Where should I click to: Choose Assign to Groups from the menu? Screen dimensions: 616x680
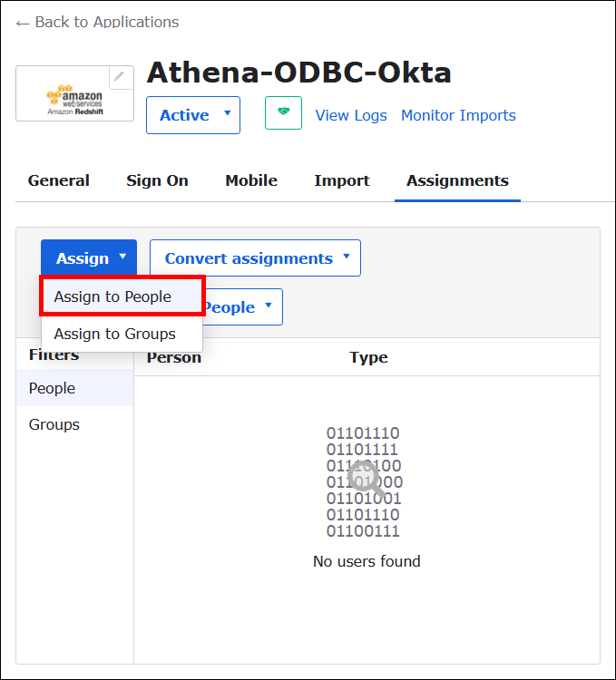pyautogui.click(x=115, y=334)
